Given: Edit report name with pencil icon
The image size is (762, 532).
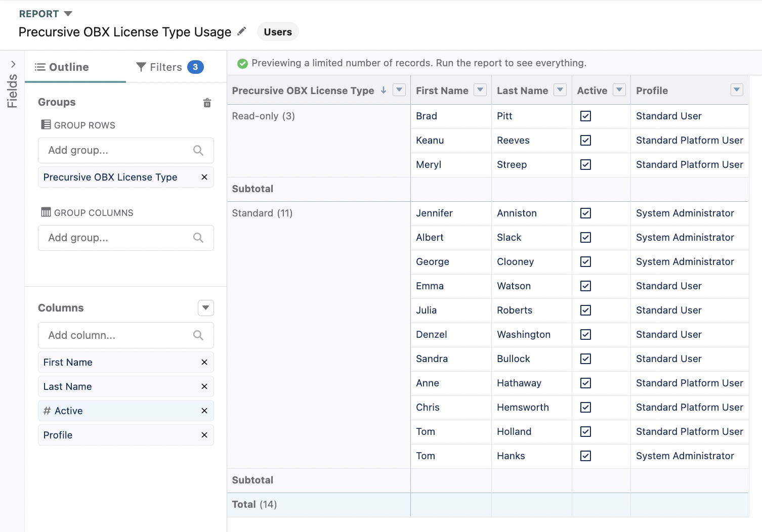Looking at the screenshot, I should [242, 31].
